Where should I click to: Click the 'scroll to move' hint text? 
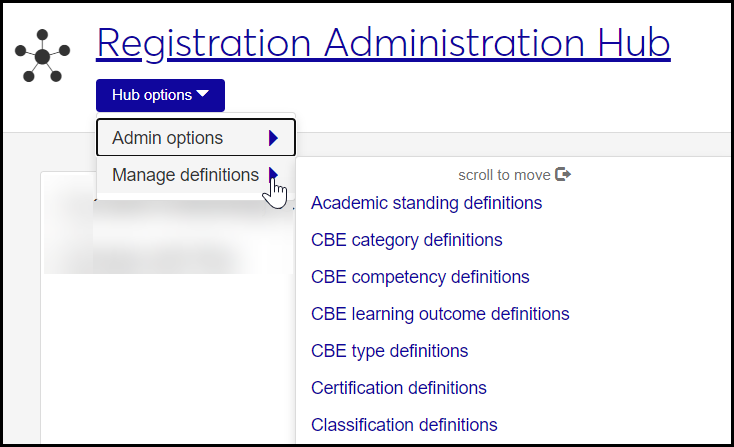pos(504,175)
